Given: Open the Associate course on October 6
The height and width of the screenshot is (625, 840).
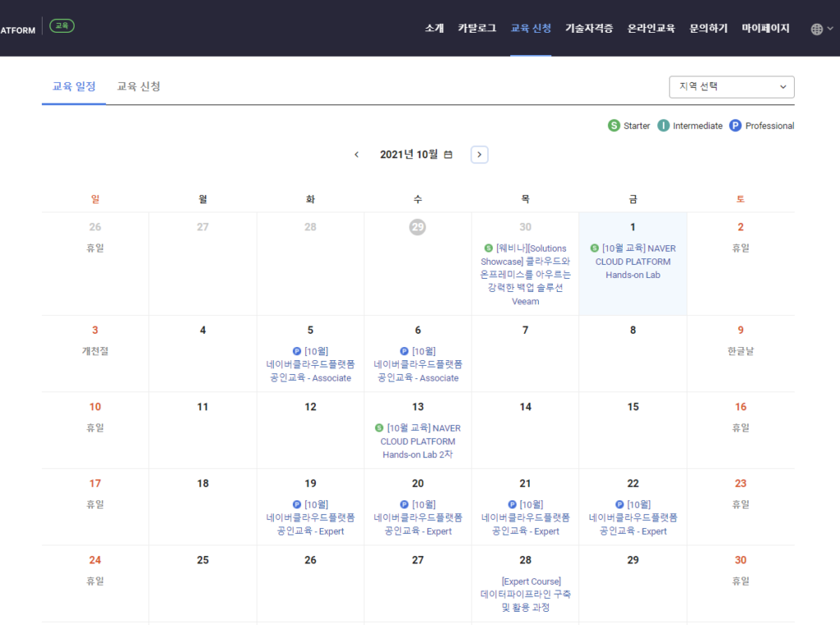Looking at the screenshot, I should 418,365.
